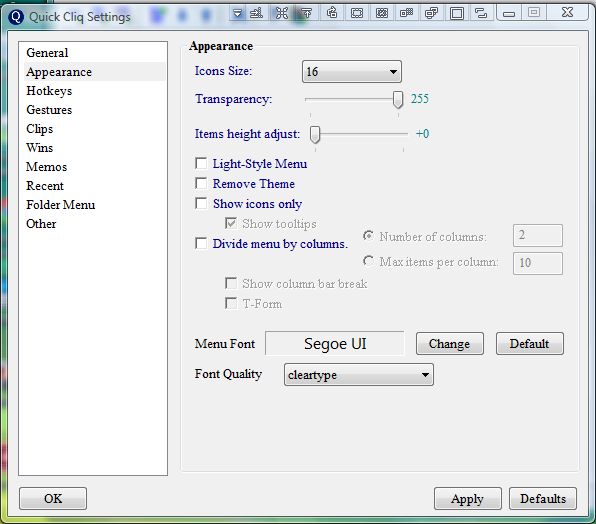Click the Quick Cliq Q logo icon
This screenshot has width=596, height=524.
point(16,16)
